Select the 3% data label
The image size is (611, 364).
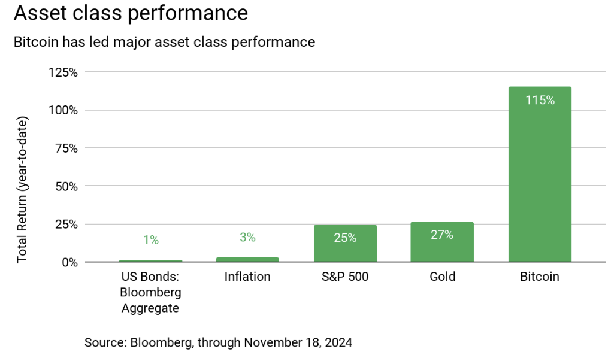pos(247,238)
